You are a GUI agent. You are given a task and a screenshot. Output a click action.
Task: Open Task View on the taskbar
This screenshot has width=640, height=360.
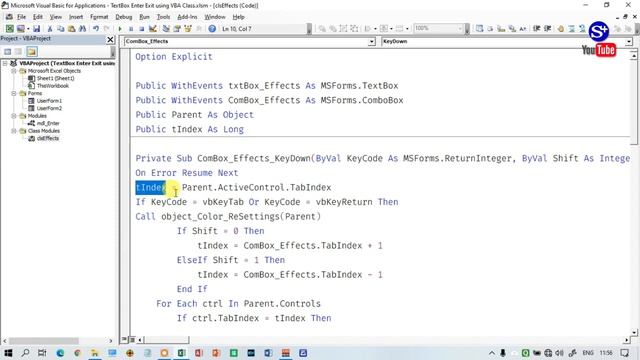pos(42,353)
